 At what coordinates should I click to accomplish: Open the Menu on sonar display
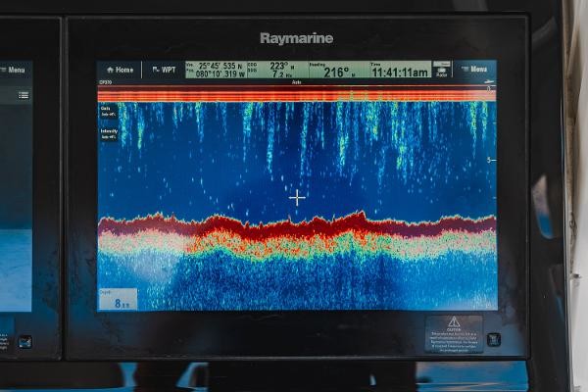coord(474,70)
